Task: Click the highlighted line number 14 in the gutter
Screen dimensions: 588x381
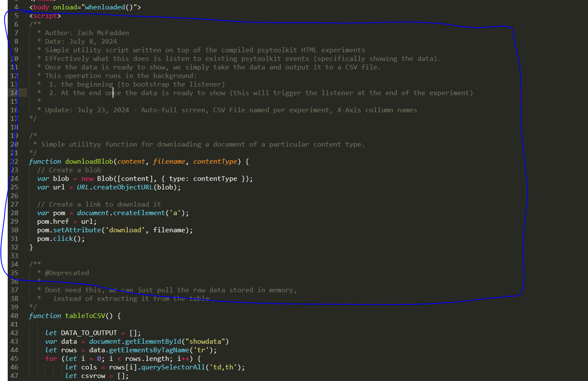Action: 14,93
